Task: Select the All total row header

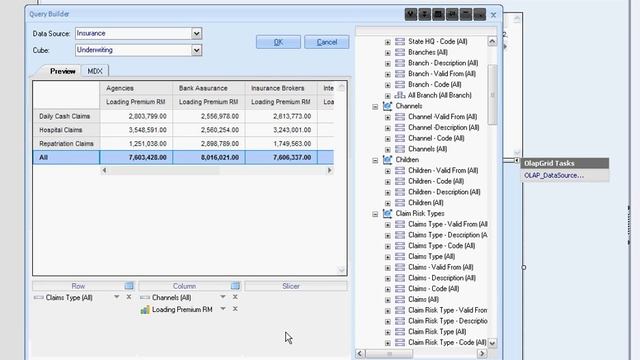Action: tap(66, 157)
